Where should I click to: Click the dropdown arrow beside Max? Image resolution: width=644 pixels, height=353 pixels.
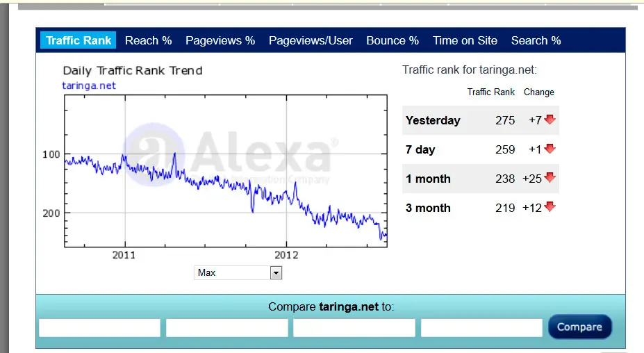tap(276, 273)
